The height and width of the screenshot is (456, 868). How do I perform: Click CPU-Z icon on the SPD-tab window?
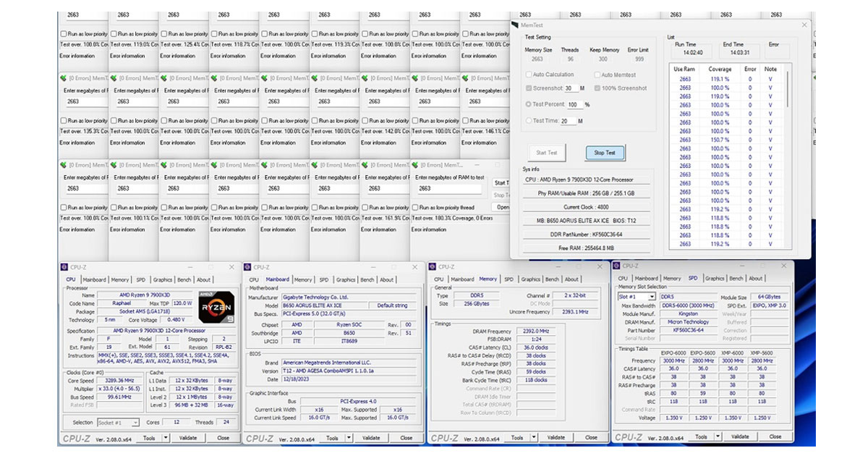(616, 266)
